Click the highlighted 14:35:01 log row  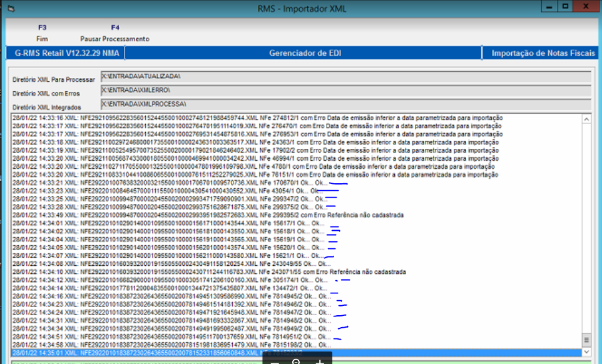(x=297, y=353)
